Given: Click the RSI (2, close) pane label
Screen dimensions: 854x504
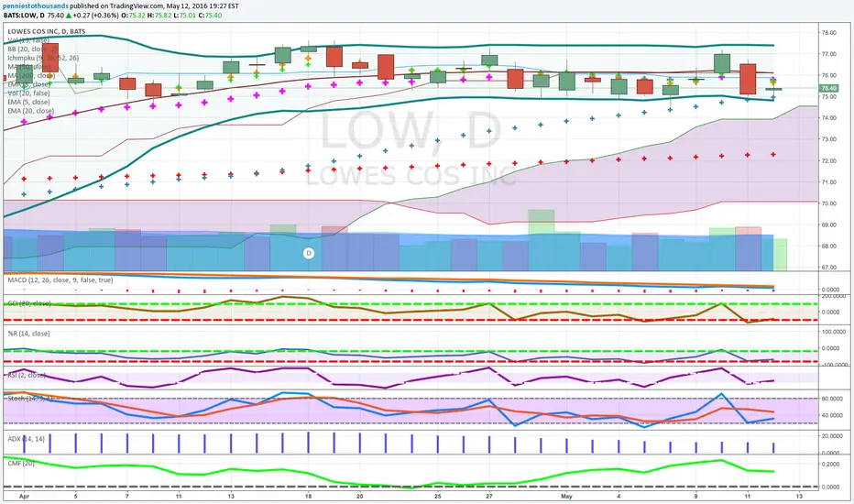Looking at the screenshot, I should (27, 375).
